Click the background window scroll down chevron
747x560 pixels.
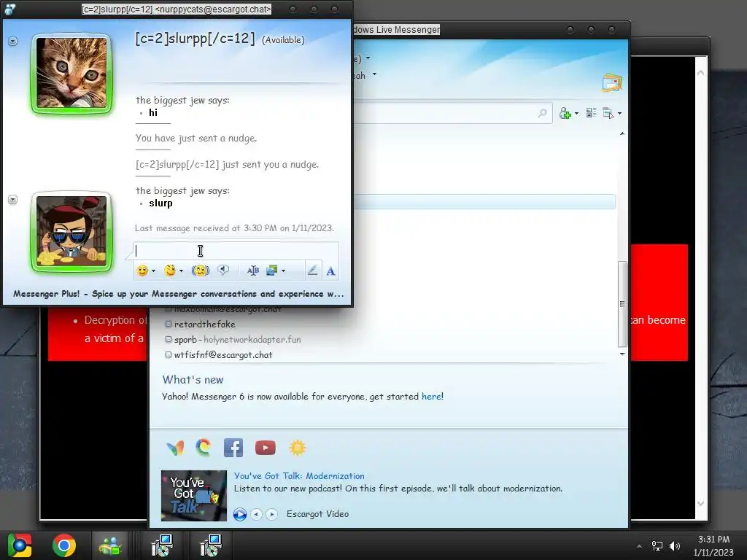(700, 503)
